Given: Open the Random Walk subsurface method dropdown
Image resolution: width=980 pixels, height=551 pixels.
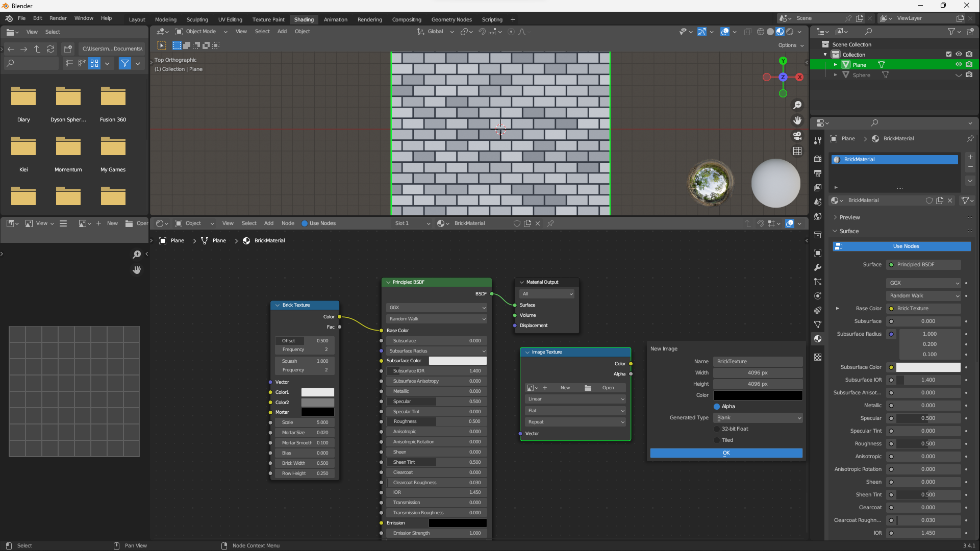Looking at the screenshot, I should [x=923, y=295].
